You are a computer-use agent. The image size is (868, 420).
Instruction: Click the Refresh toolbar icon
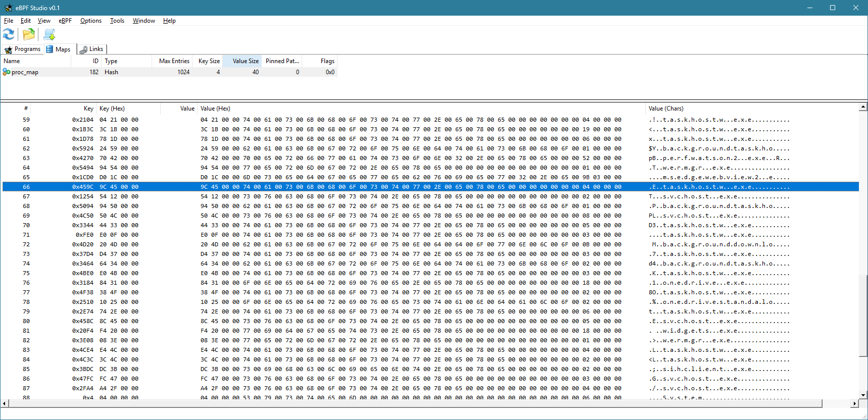coord(9,34)
